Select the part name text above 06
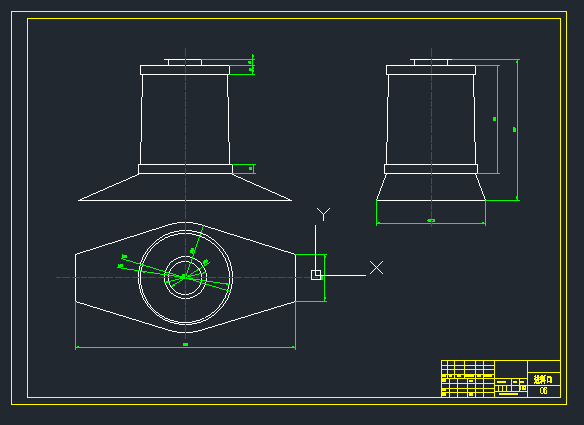Image resolution: width=584 pixels, height=425 pixels. [x=543, y=380]
